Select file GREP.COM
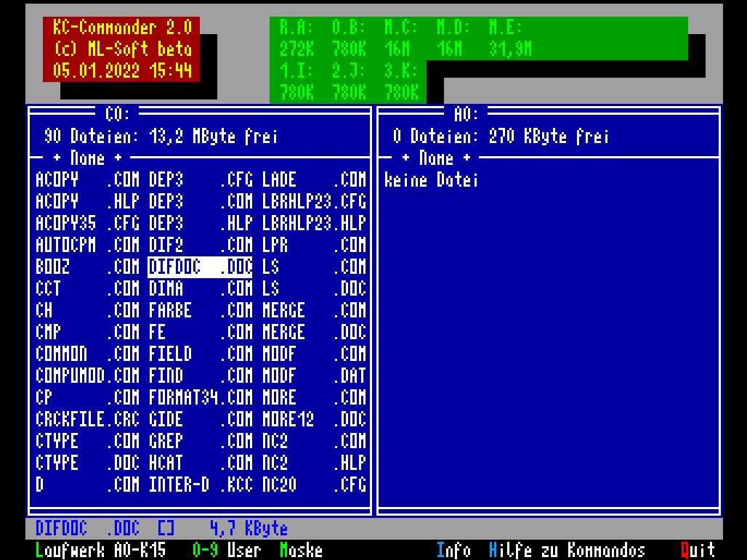The height and width of the screenshot is (560, 747). tap(201, 441)
